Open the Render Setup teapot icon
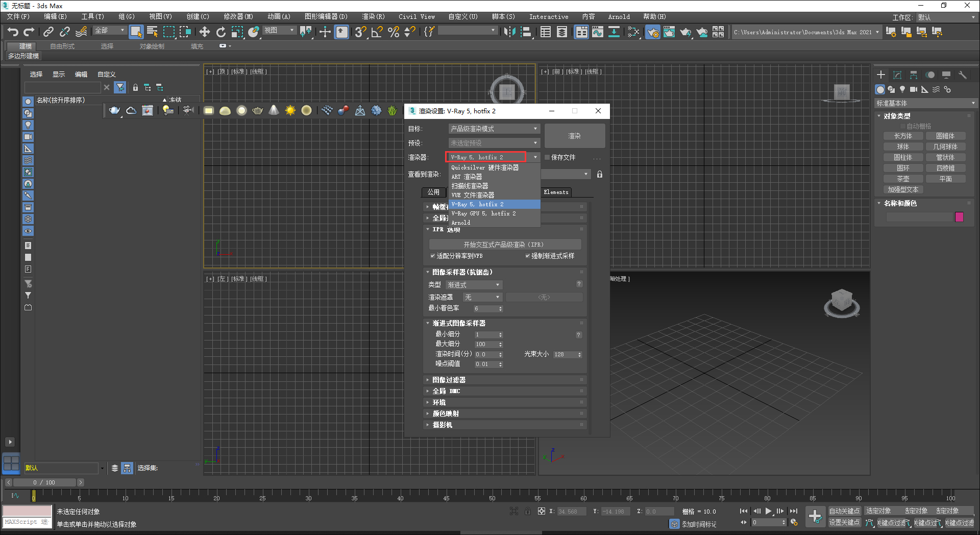The image size is (980, 535). coord(653,32)
